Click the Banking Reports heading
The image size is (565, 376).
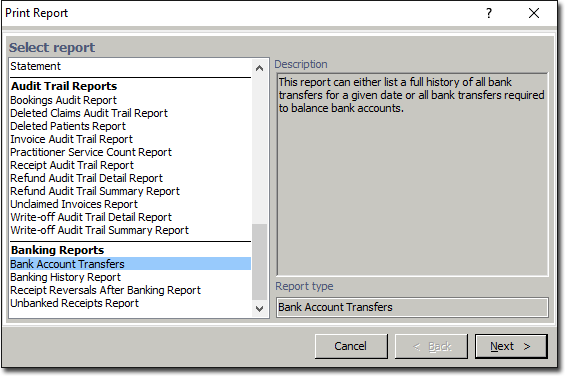[x=58, y=250]
